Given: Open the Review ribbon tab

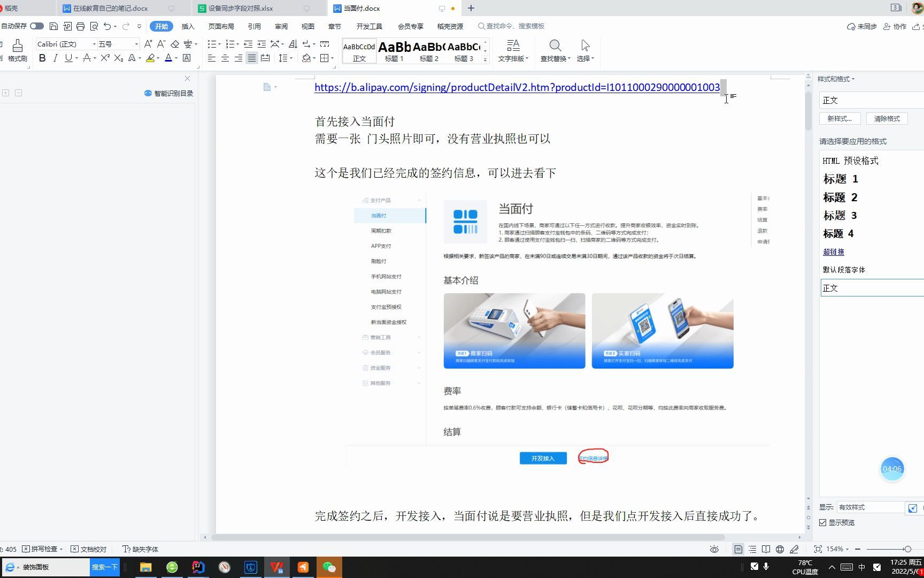Looking at the screenshot, I should click(x=281, y=26).
